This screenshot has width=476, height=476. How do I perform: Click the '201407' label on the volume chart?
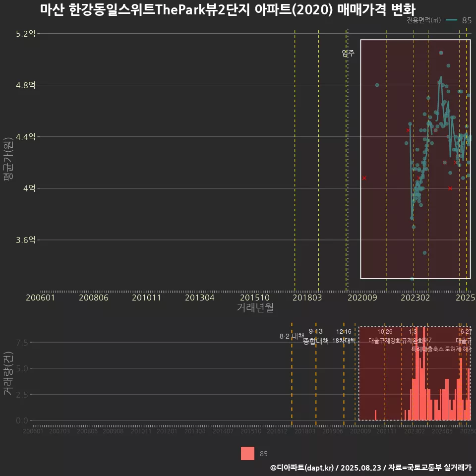[223, 431]
